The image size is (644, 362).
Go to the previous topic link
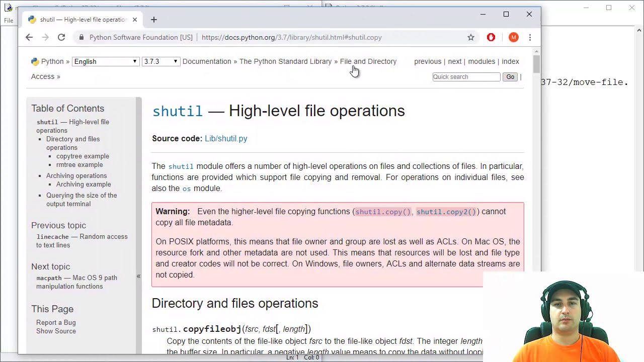[x=428, y=61]
